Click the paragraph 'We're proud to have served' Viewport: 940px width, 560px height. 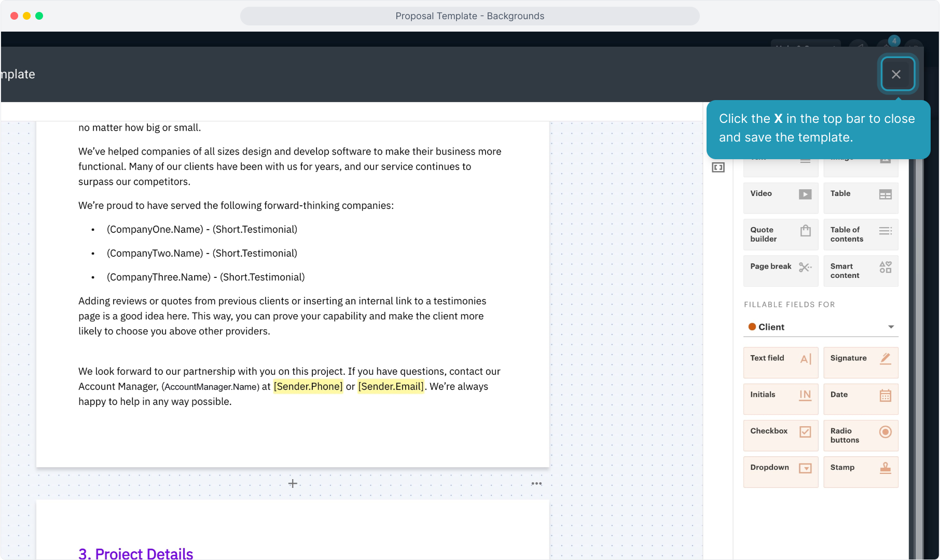(236, 205)
